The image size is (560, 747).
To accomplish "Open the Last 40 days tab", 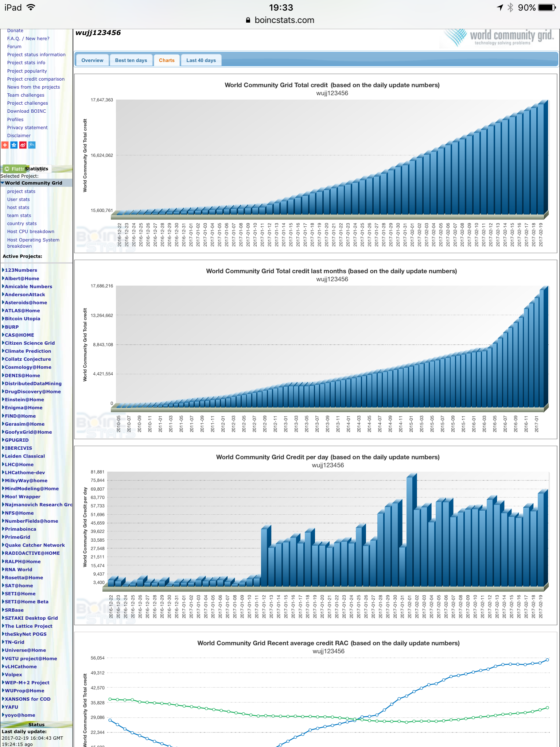I will [201, 60].
